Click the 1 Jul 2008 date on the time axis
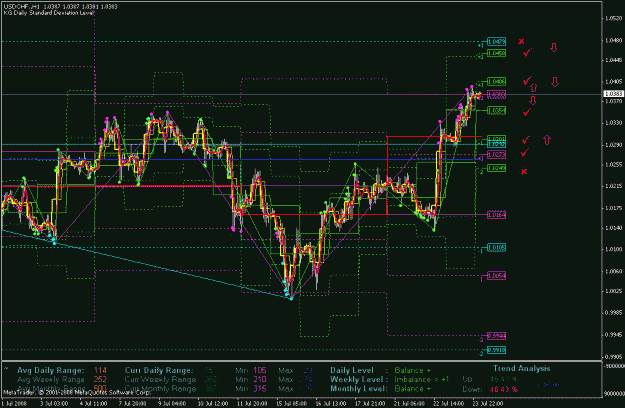Viewport: 625px width, 408px height. (x=14, y=403)
